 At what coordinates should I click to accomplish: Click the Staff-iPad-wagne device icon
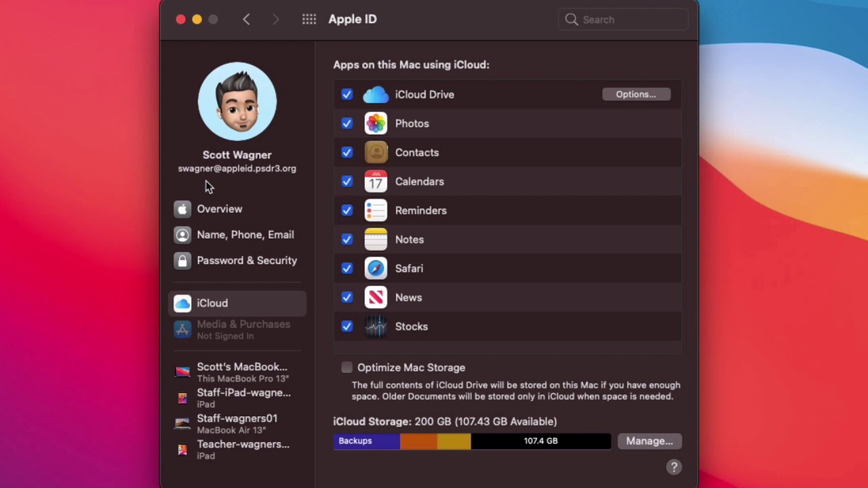[x=182, y=398]
